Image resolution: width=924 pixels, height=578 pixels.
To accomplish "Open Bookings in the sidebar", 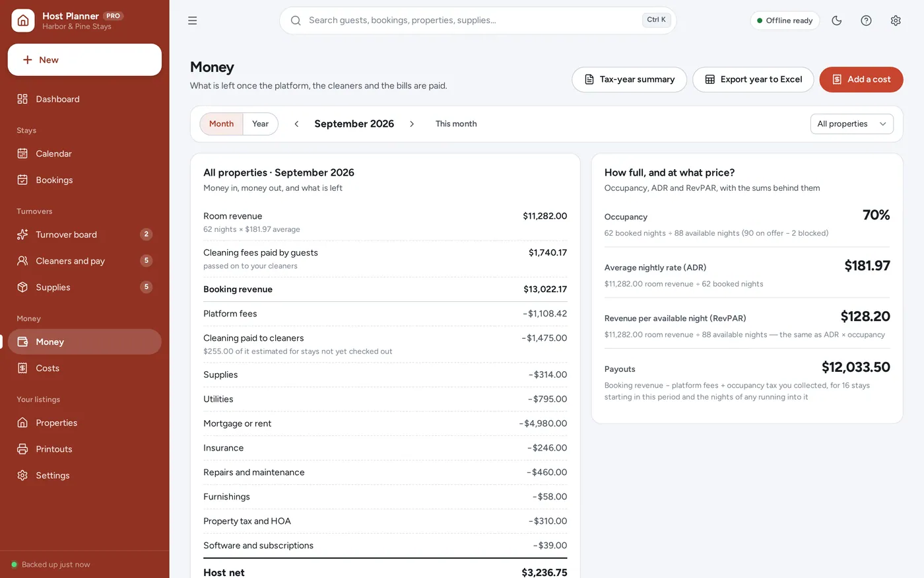I will click(84, 180).
